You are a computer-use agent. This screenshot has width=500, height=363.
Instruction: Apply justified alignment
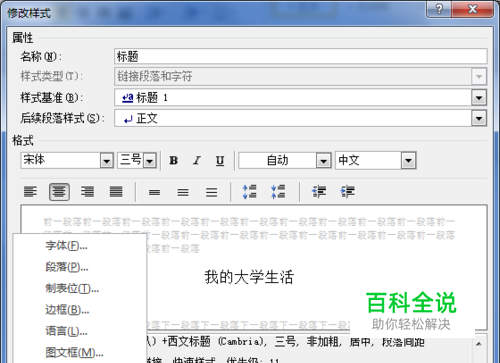pyautogui.click(x=116, y=192)
